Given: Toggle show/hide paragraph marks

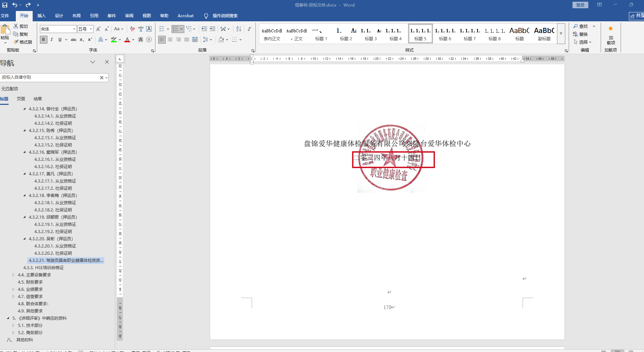Looking at the screenshot, I should [249, 29].
